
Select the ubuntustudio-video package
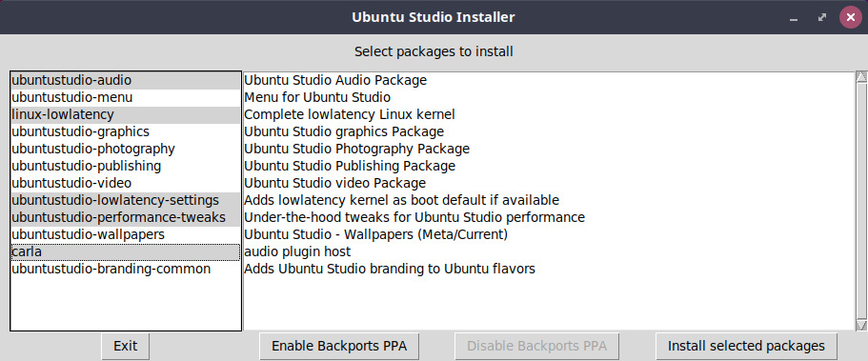[126, 183]
